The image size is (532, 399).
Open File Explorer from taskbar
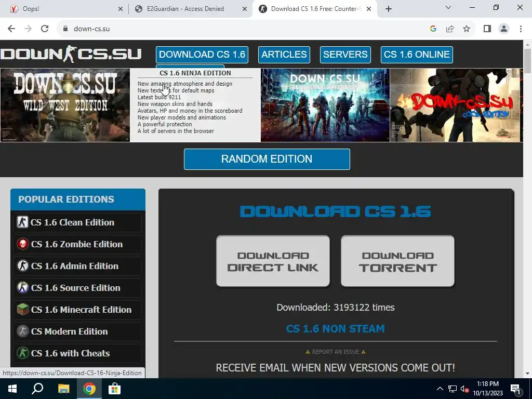(63, 389)
